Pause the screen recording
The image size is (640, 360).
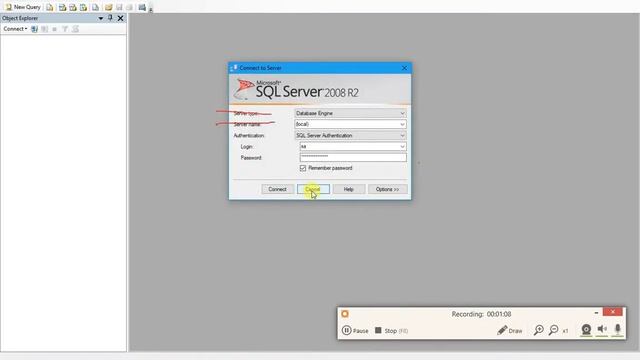[x=355, y=330]
